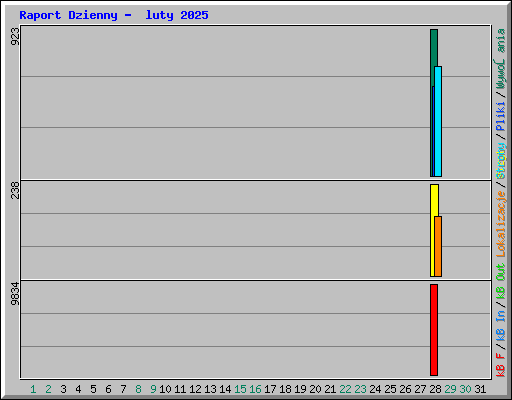
Task: Click day 6 on the x-axis
Action: (108, 389)
